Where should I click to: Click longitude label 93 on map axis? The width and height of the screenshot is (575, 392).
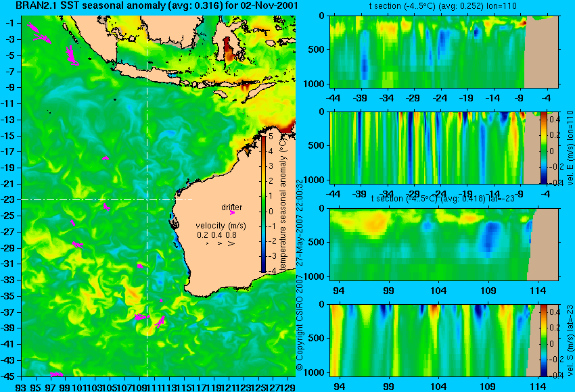pyautogui.click(x=22, y=387)
